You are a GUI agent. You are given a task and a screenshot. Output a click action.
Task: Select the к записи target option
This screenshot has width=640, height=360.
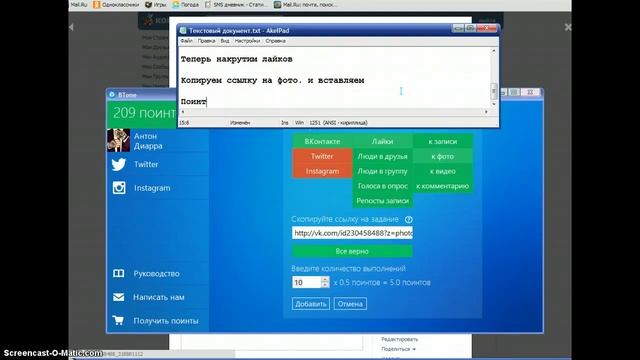click(443, 141)
